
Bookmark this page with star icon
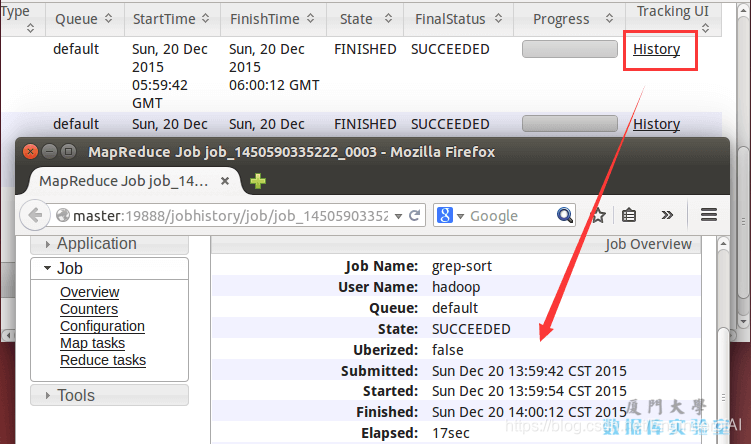pos(598,216)
